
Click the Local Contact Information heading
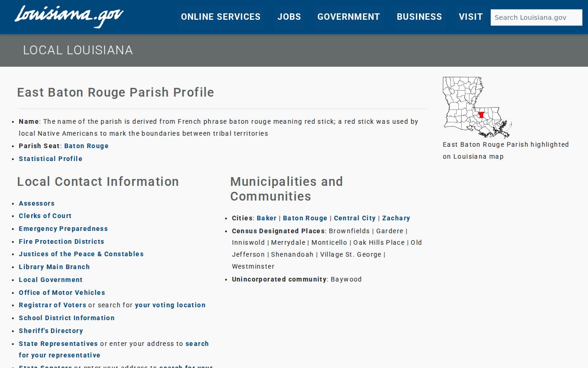(x=98, y=182)
